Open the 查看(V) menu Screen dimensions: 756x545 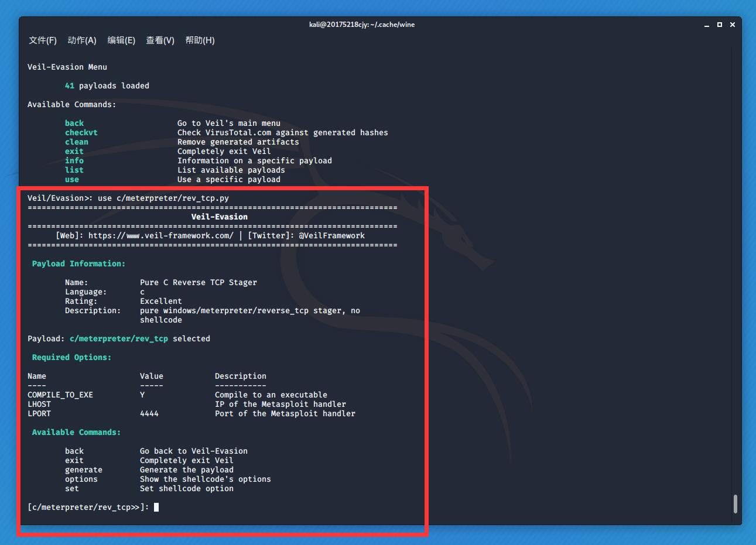[160, 40]
